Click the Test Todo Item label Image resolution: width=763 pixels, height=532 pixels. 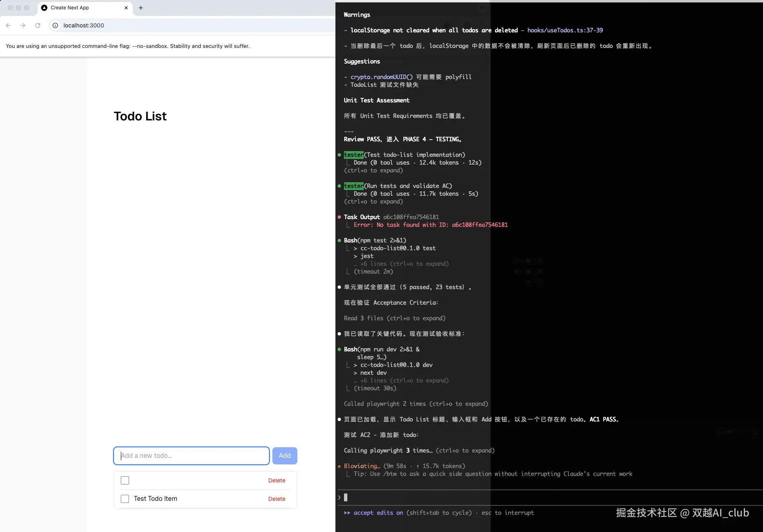click(156, 498)
